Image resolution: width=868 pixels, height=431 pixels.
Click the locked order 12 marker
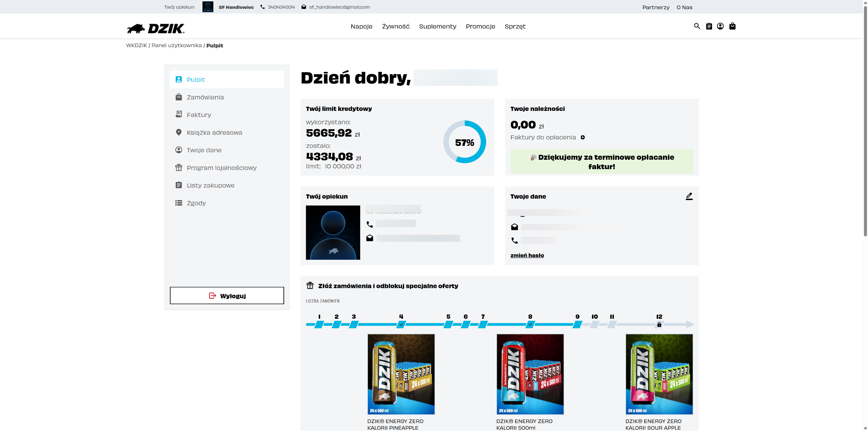tap(659, 325)
